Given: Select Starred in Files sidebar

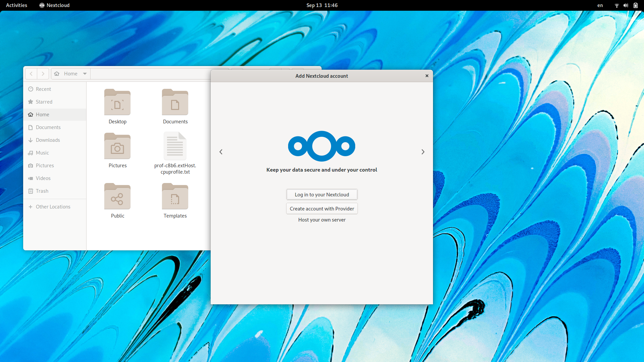Looking at the screenshot, I should (55, 102).
